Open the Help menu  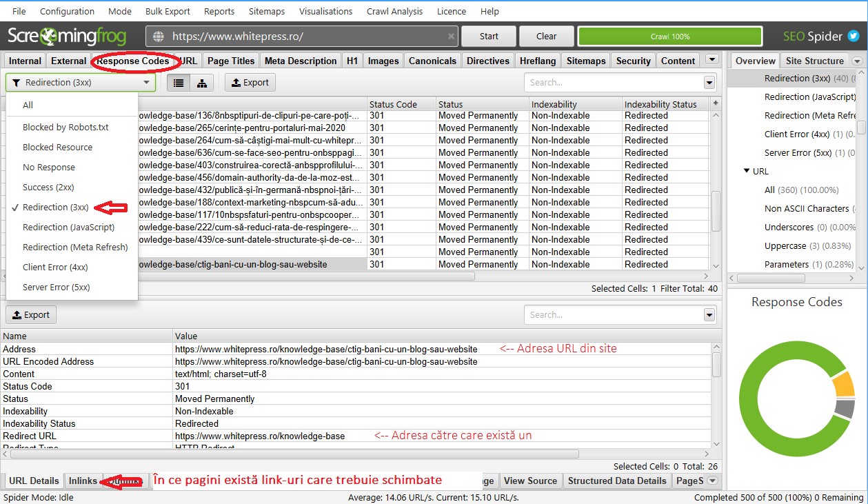[489, 12]
